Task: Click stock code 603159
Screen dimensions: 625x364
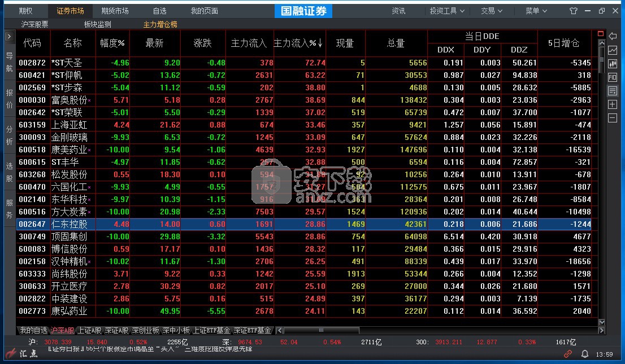Action: click(x=32, y=125)
